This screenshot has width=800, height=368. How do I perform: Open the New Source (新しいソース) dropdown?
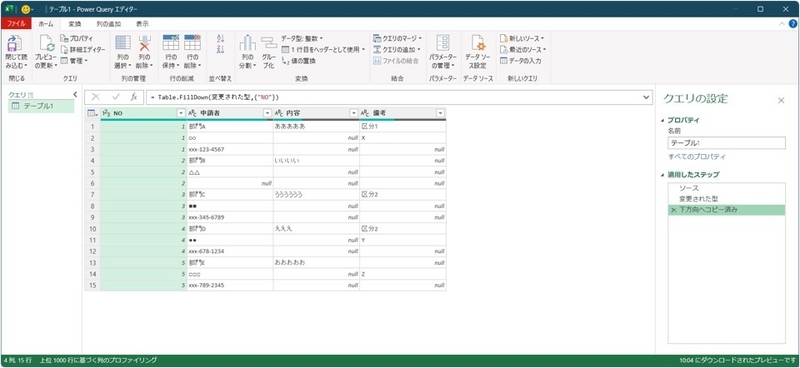(x=521, y=38)
